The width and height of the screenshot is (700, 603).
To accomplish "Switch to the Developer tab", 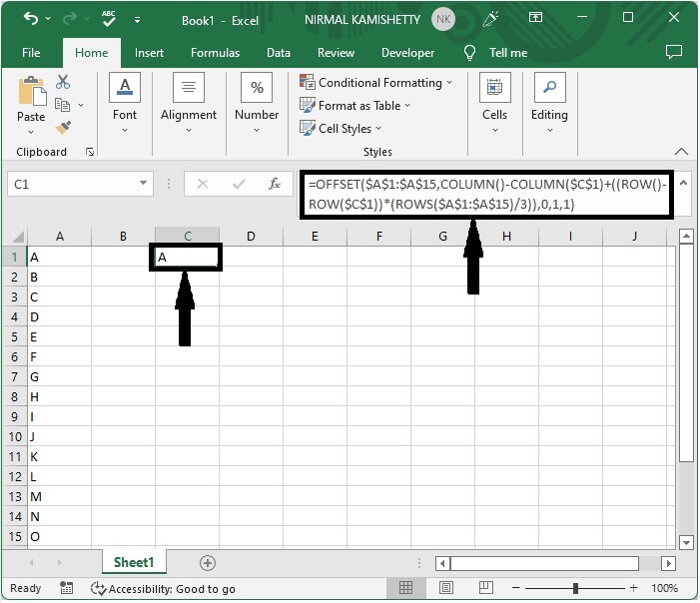I will click(407, 53).
